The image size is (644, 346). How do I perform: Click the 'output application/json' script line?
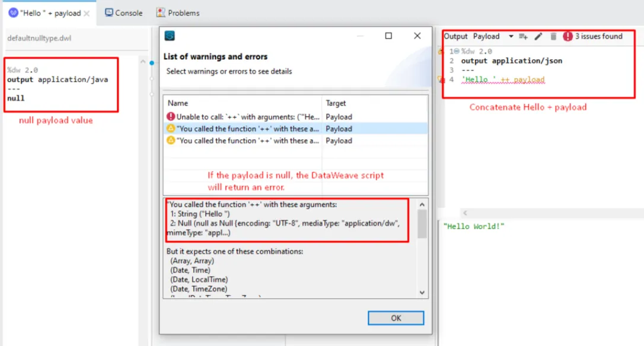coord(511,61)
